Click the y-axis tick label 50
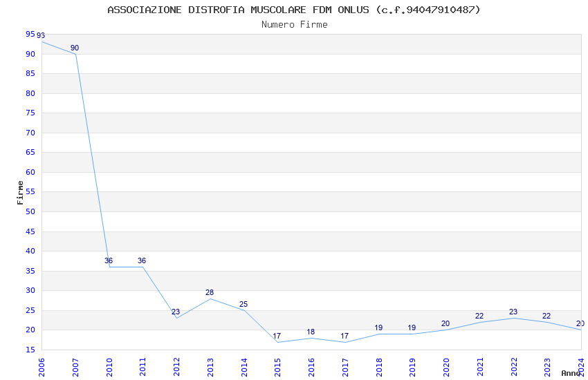This screenshot has height=380, width=588. click(x=30, y=211)
